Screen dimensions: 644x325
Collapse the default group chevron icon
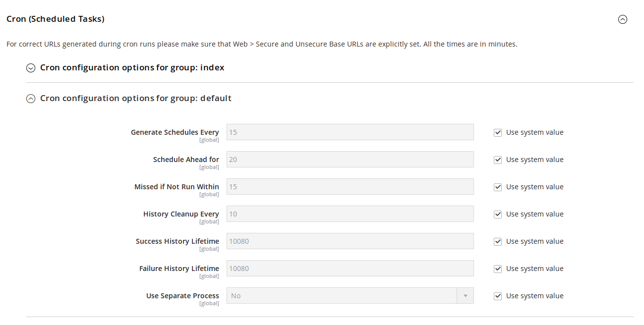pyautogui.click(x=31, y=99)
